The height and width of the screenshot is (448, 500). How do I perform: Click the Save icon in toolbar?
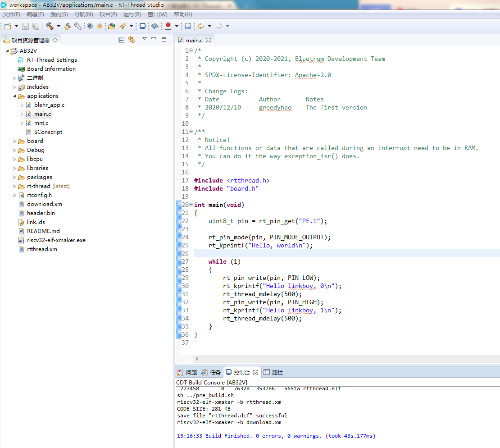[x=26, y=26]
